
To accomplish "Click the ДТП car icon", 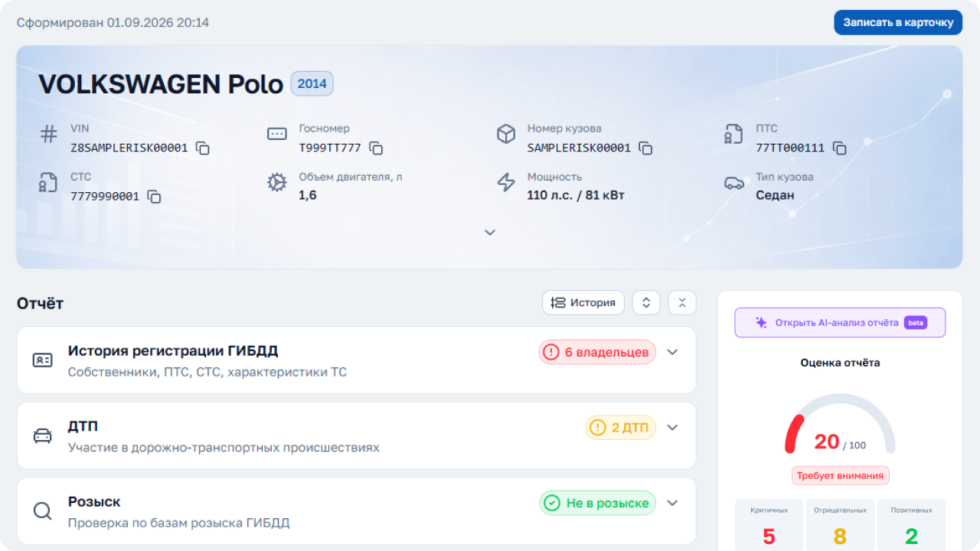I will click(42, 435).
